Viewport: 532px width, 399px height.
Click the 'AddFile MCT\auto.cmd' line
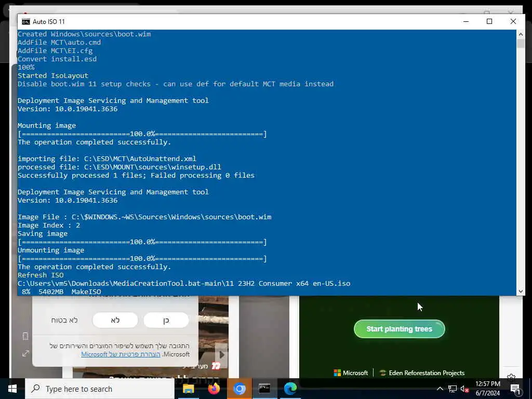tap(59, 43)
